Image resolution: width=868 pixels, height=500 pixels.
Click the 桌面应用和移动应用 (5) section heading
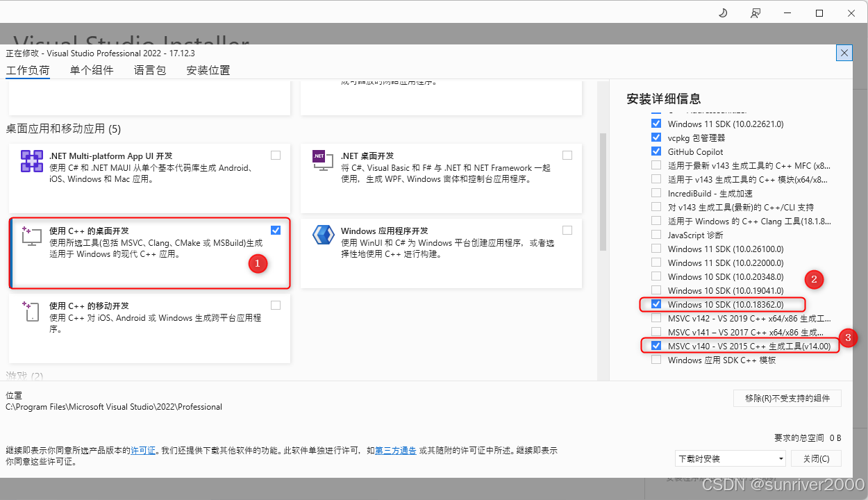63,128
